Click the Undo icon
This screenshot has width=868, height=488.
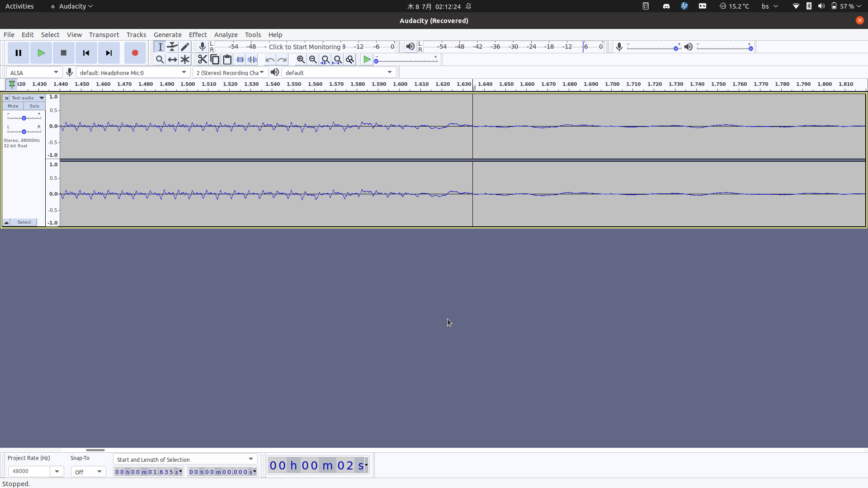[270, 59]
